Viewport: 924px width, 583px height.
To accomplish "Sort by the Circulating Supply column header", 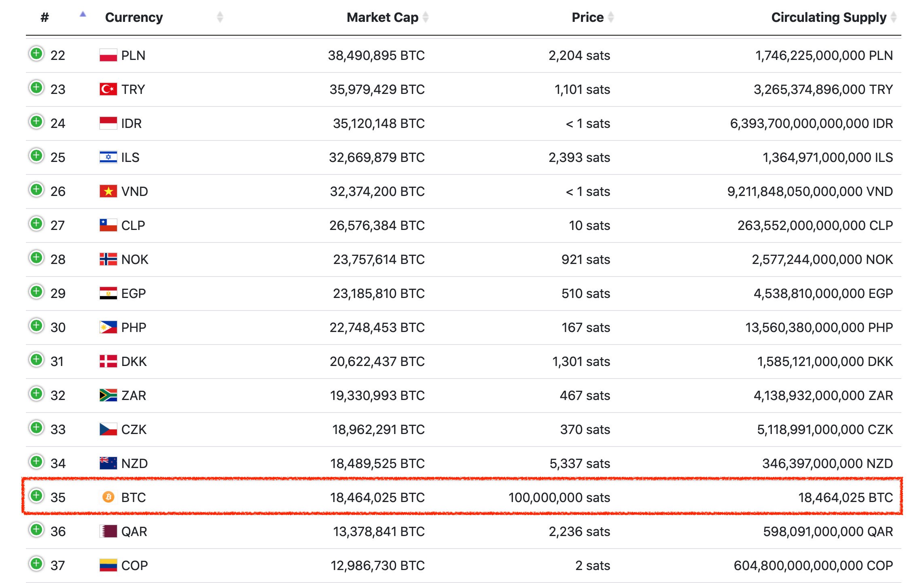I will [829, 17].
